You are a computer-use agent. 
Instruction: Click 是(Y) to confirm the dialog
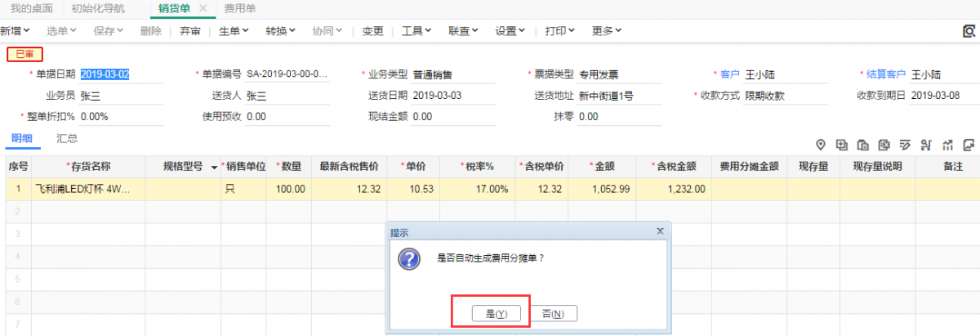(497, 314)
